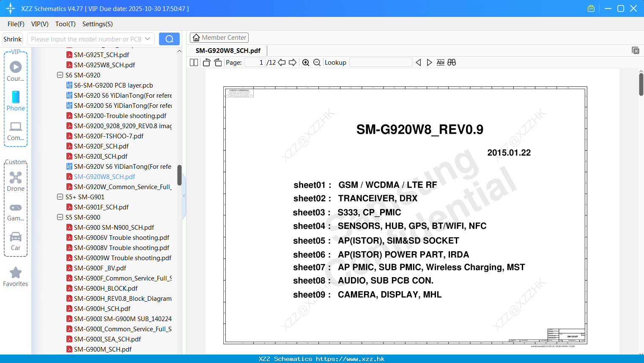Open SM-G901F_SCH.pdf

pyautogui.click(x=101, y=207)
